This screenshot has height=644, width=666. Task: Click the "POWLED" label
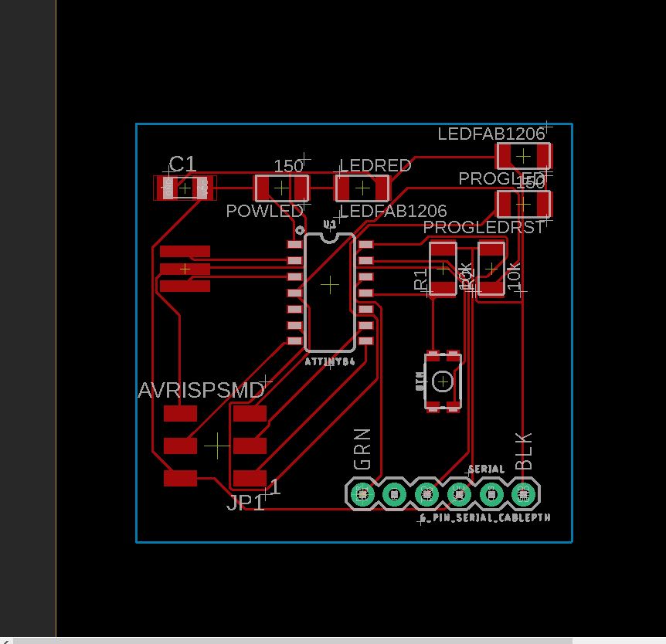pyautogui.click(x=264, y=211)
